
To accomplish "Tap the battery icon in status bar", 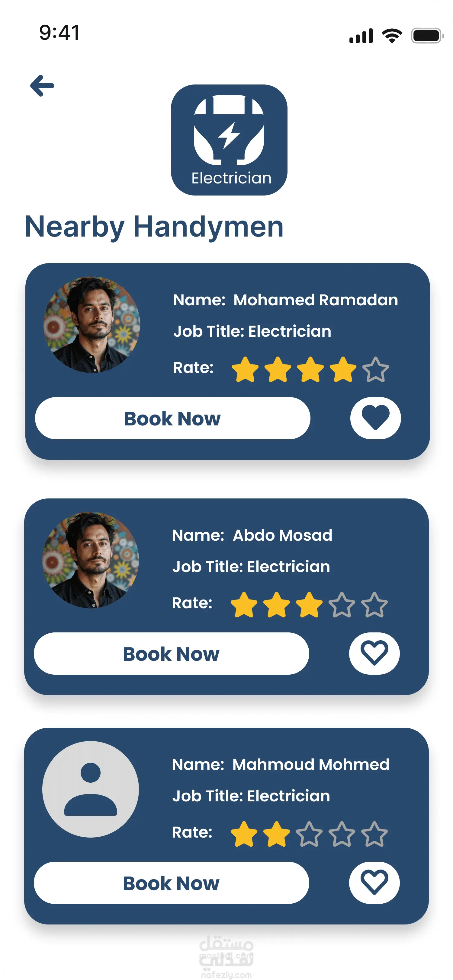I will [x=427, y=36].
